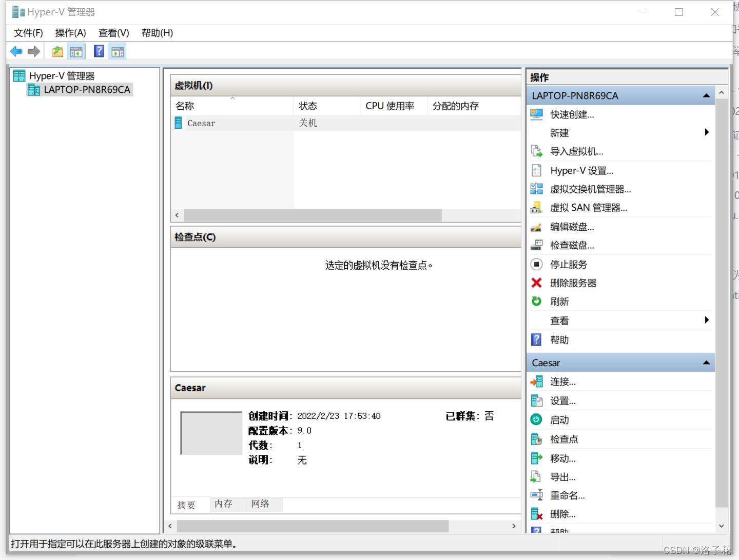Open Hyper-V 设置 via its icon
The width and height of the screenshot is (739, 560).
coord(536,170)
